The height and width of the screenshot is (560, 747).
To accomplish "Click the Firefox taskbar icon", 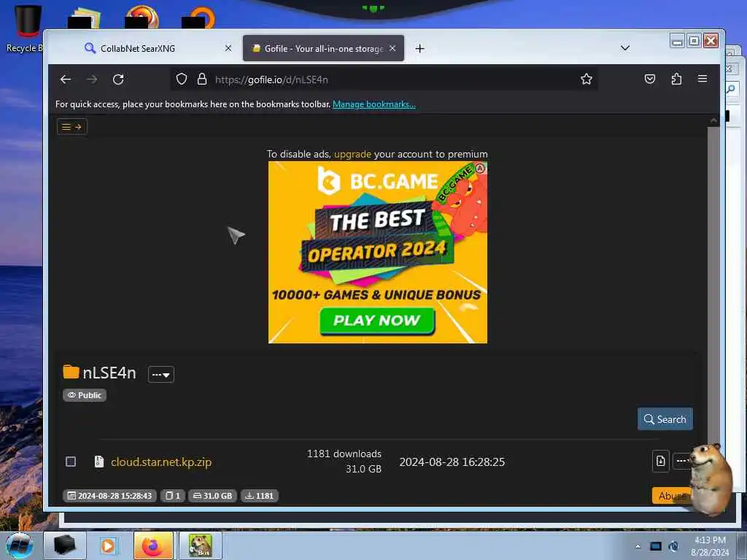I will (153, 545).
